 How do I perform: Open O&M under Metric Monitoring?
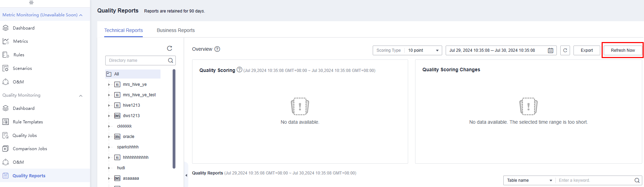pos(18,82)
